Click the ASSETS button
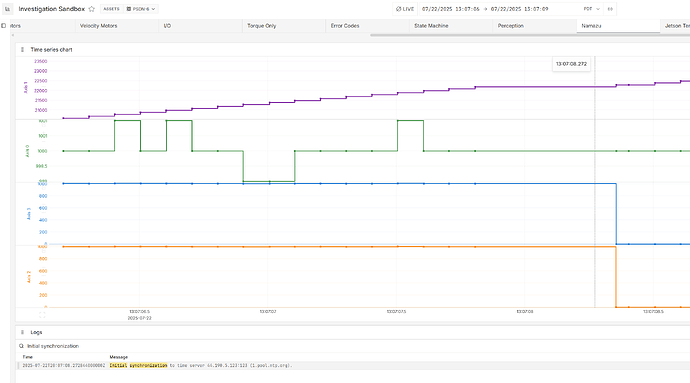 click(x=111, y=9)
